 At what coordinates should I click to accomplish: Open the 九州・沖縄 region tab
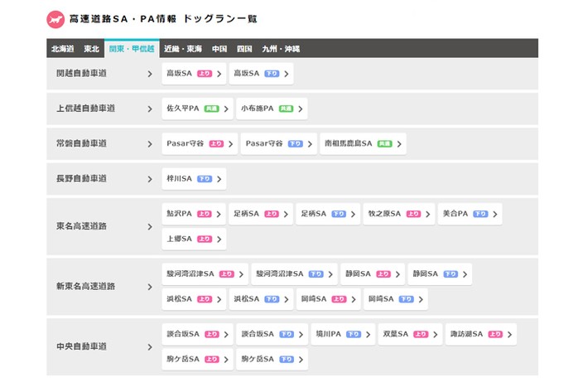[281, 48]
